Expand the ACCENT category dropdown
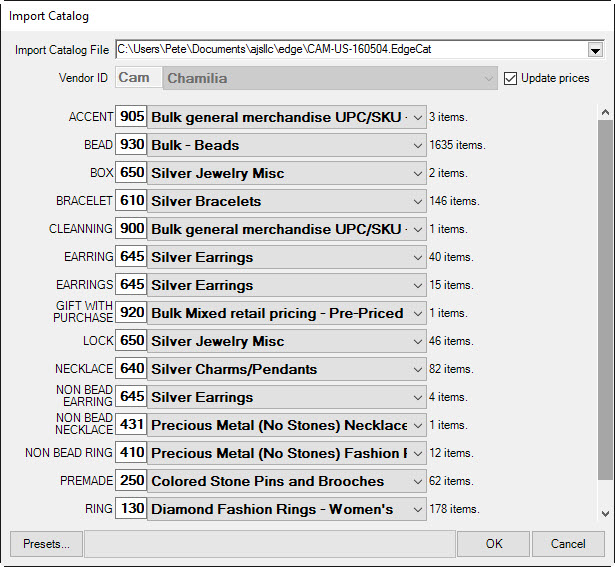Image resolution: width=615 pixels, height=567 pixels. click(418, 117)
